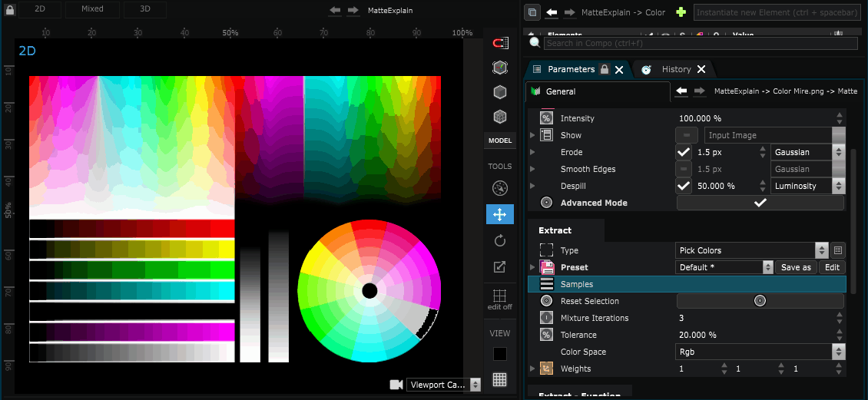
Task: Click the viewport lock icon
Action: coord(10,9)
